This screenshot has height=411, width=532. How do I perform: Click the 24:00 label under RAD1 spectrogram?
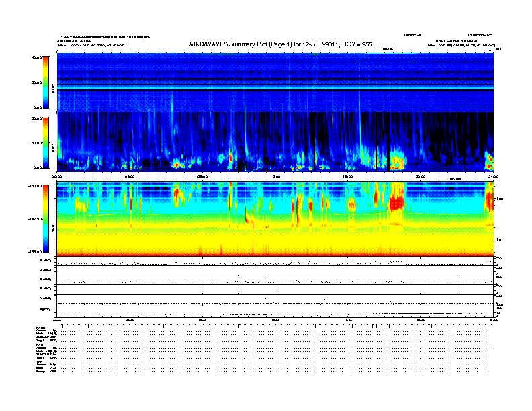493,177
